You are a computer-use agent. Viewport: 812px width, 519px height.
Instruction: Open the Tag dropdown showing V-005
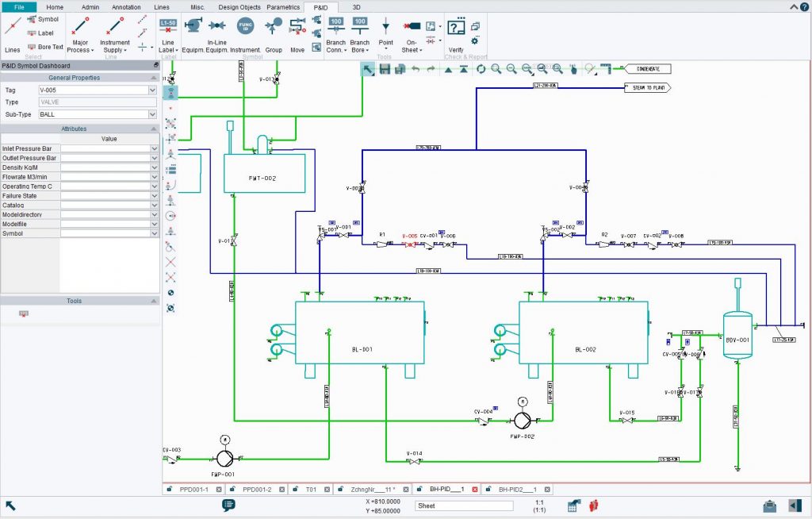pos(151,90)
